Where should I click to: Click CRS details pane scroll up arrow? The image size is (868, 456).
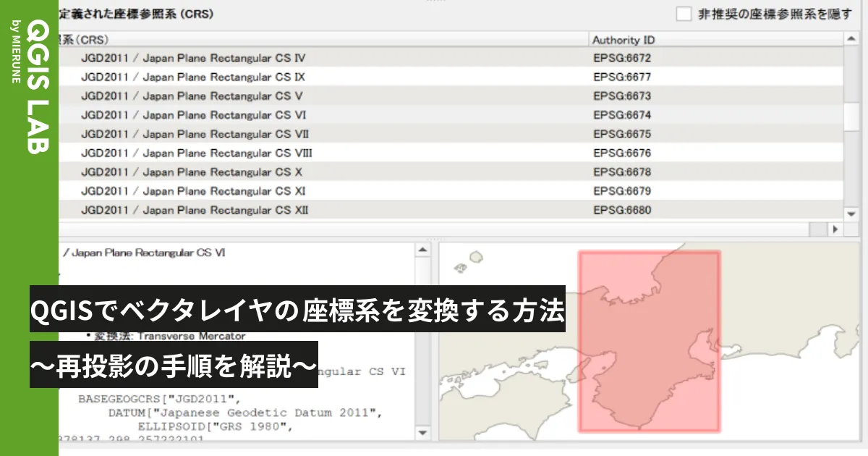pyautogui.click(x=423, y=250)
